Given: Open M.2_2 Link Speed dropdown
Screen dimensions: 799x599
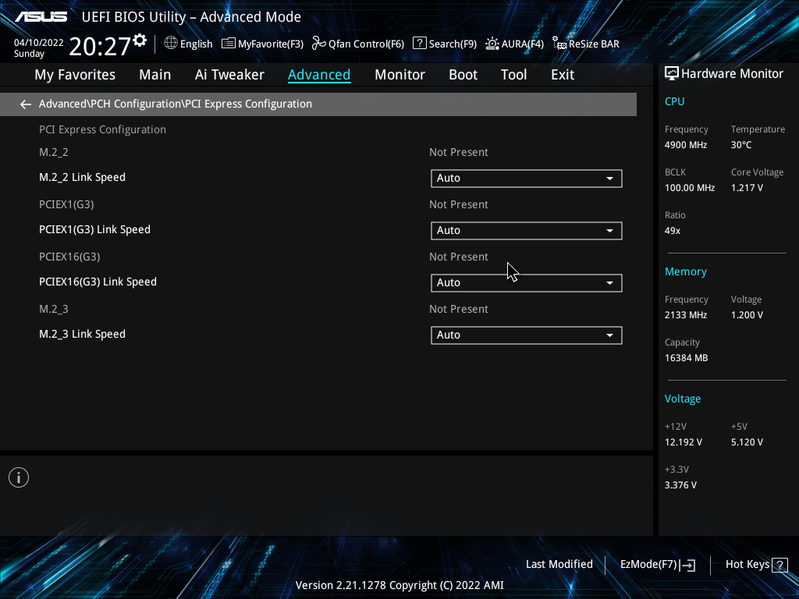Looking at the screenshot, I should coord(526,178).
